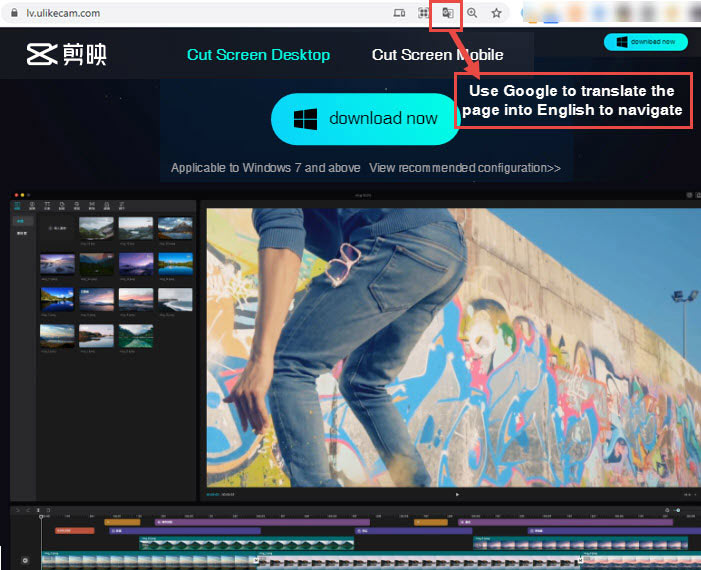Click the delete icon in timeline toolbar
The image size is (701, 570).
48,510
